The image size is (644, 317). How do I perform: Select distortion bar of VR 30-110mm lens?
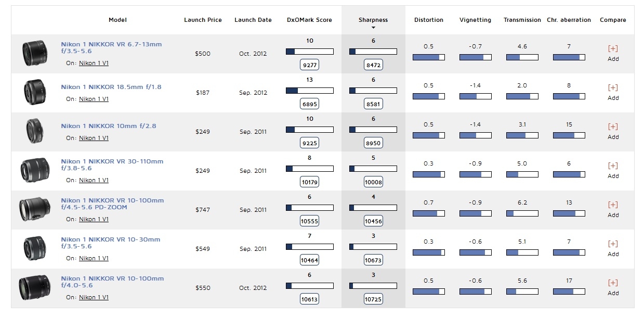pos(429,174)
